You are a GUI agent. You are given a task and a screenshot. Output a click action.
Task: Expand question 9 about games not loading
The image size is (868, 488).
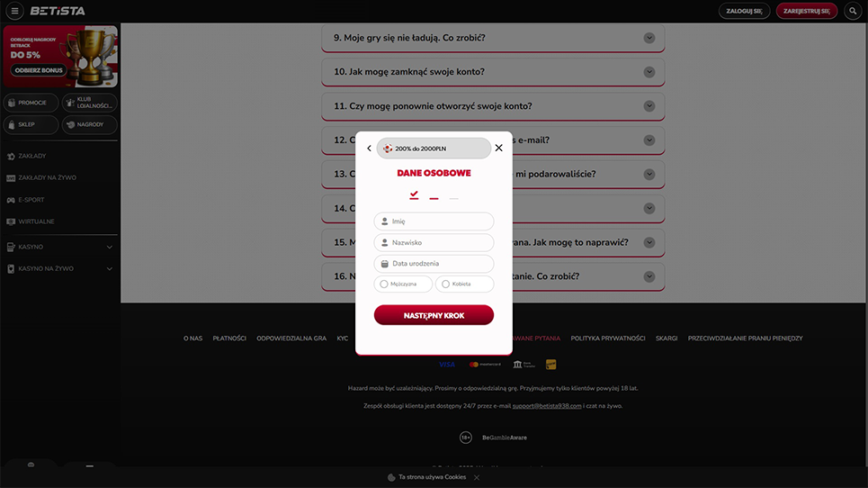649,38
